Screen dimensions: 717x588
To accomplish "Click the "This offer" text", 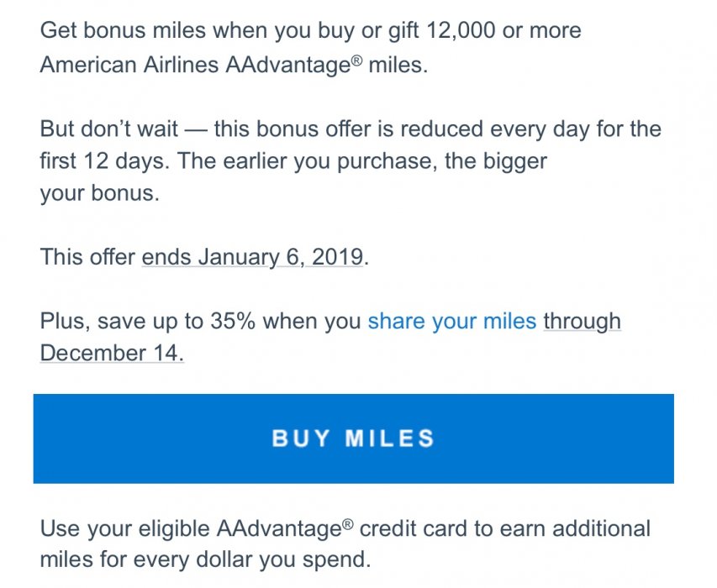I will coord(87,256).
